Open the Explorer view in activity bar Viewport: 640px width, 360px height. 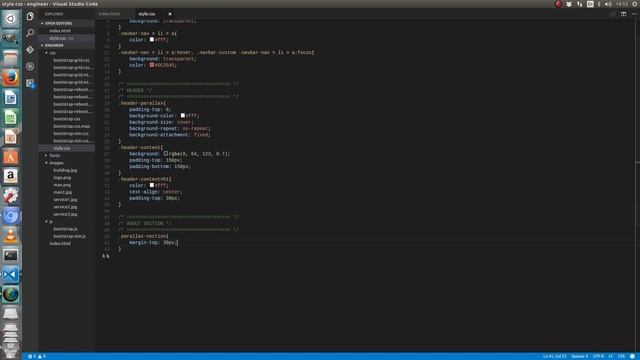(x=30, y=16)
